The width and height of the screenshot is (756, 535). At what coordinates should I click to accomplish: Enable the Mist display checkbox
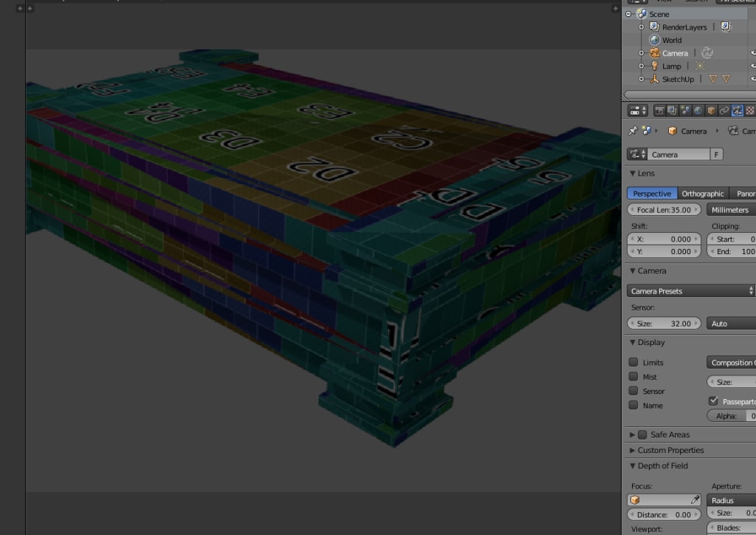click(x=633, y=377)
